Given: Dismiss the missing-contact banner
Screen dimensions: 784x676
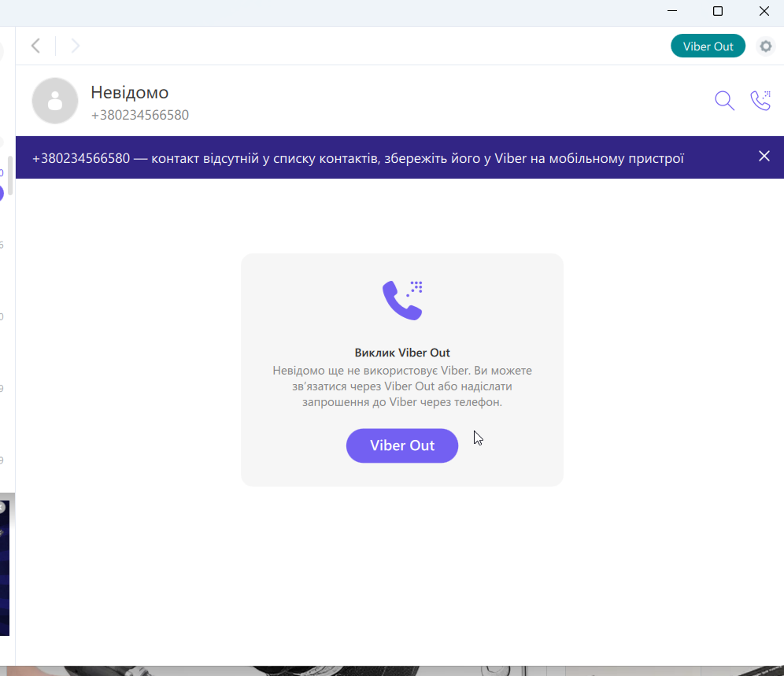Looking at the screenshot, I should coord(764,157).
